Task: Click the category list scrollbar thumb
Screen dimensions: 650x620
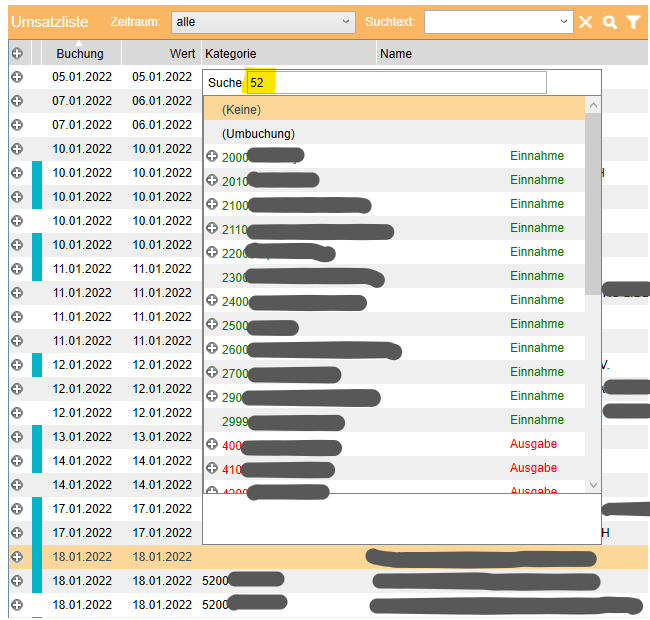Action: click(x=593, y=204)
